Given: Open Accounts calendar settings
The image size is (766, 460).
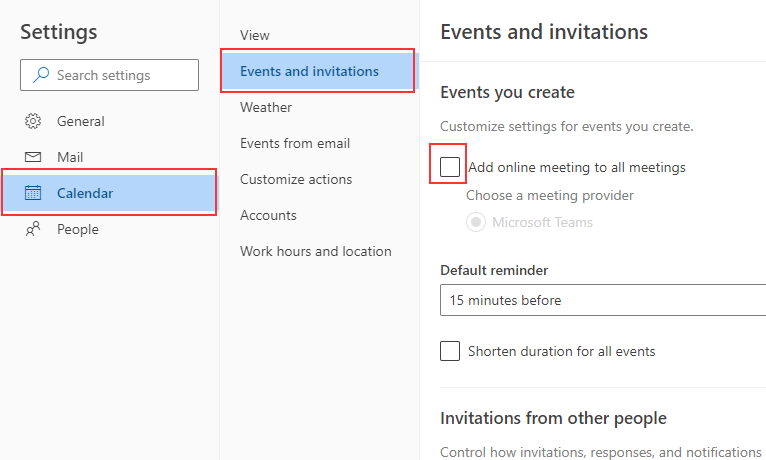Looking at the screenshot, I should (268, 215).
